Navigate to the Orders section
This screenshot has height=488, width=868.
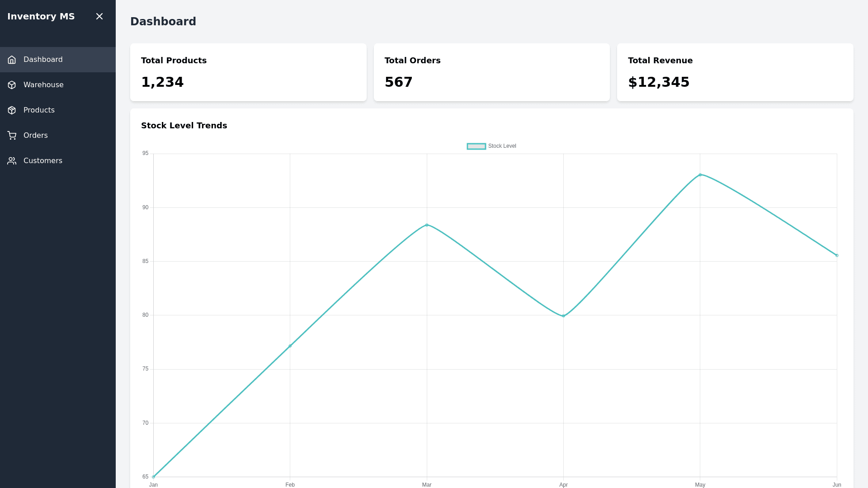coord(35,136)
